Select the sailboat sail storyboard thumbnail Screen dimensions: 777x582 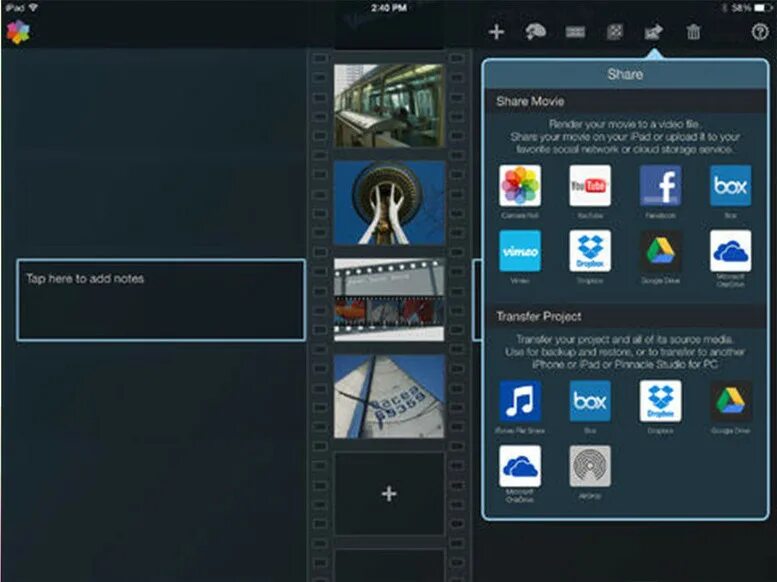coord(389,396)
